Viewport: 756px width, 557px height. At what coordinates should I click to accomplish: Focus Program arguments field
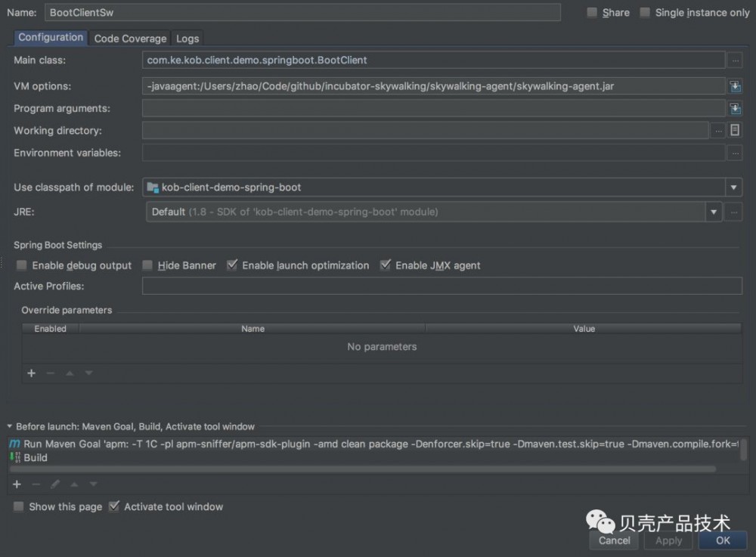[433, 108]
